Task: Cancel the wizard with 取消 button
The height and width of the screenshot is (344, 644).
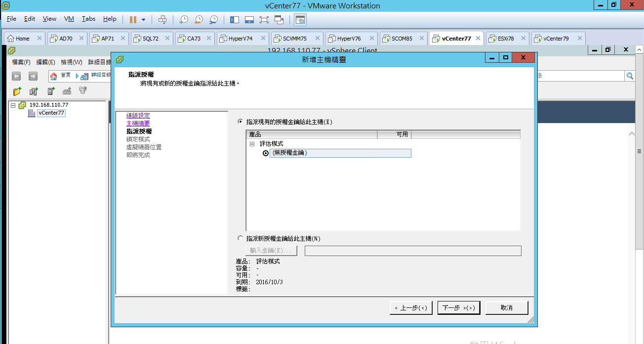Action: (507, 308)
